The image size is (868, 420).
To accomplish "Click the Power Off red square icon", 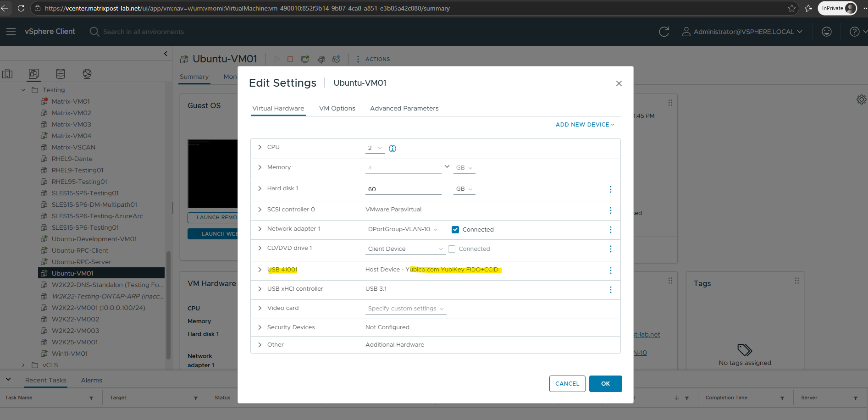I will click(290, 59).
